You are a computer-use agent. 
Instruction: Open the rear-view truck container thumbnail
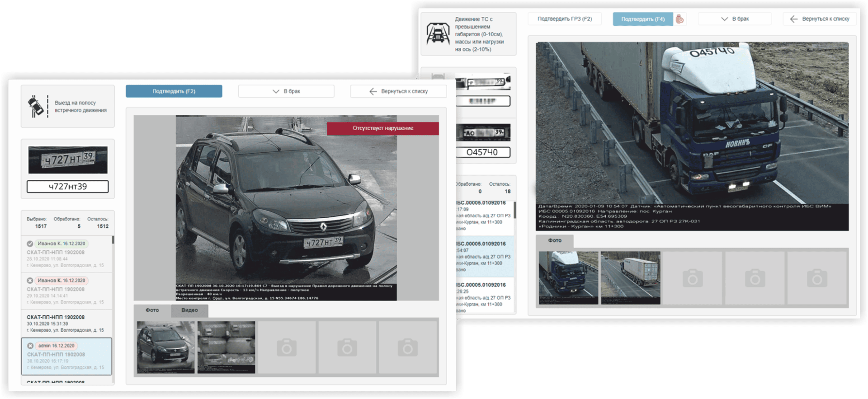[630, 278]
